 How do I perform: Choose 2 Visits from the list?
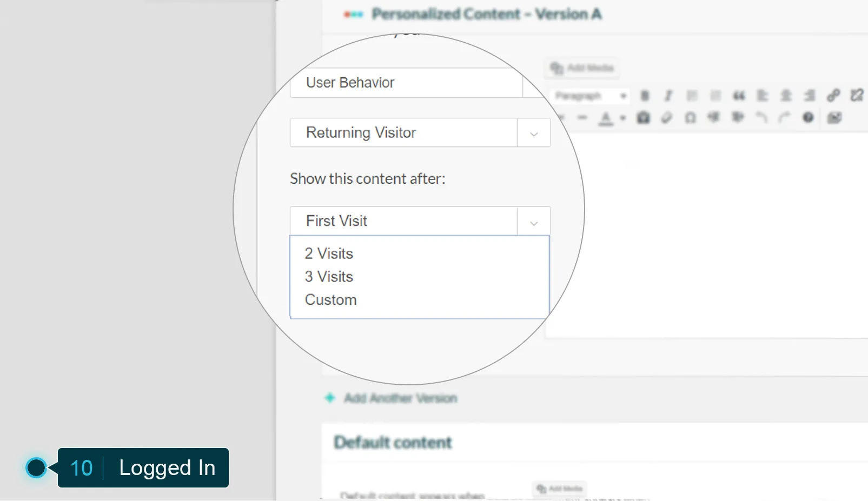click(x=328, y=253)
